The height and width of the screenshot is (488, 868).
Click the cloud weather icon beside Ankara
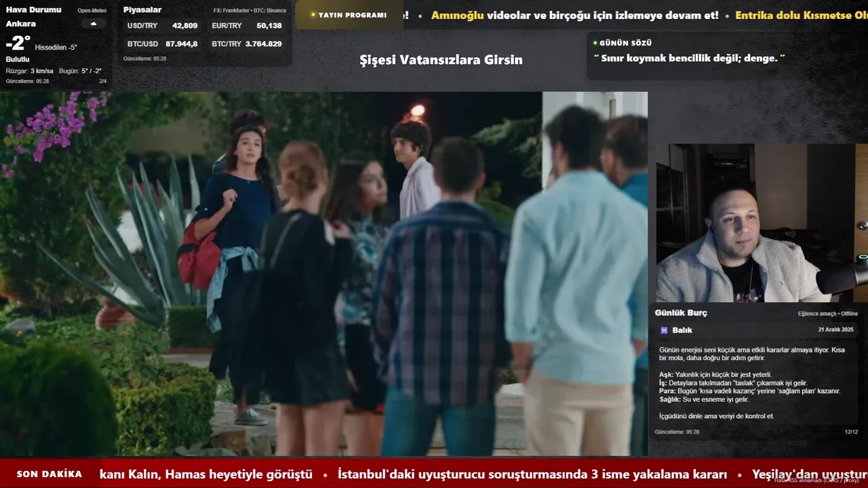click(94, 24)
